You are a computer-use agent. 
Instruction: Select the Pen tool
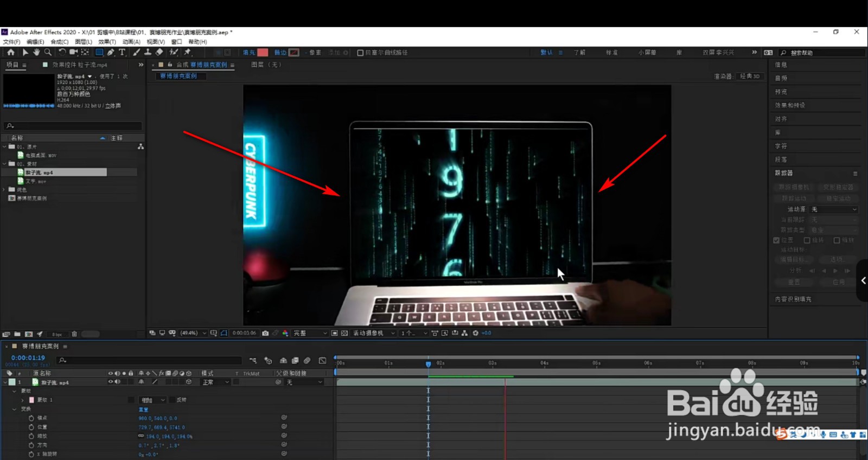click(x=111, y=52)
